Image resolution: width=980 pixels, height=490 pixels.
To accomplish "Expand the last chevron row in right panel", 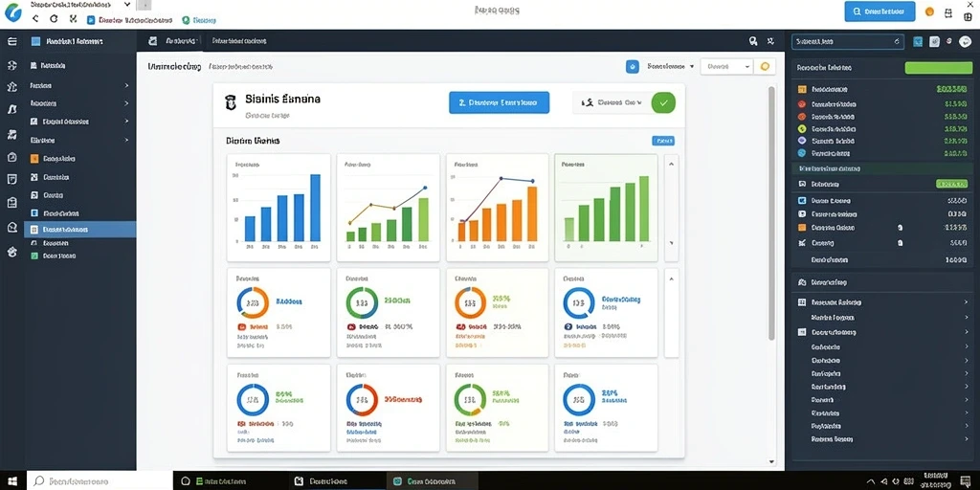I will point(881,438).
